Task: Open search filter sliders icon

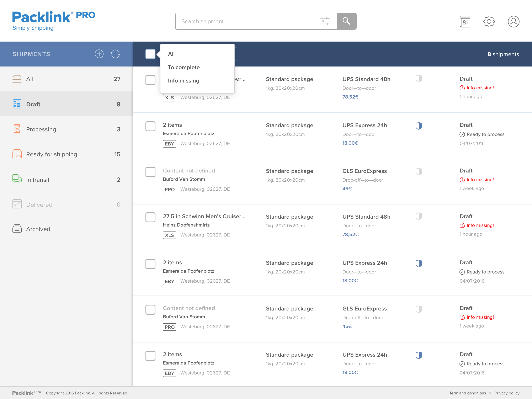Action: click(x=325, y=21)
